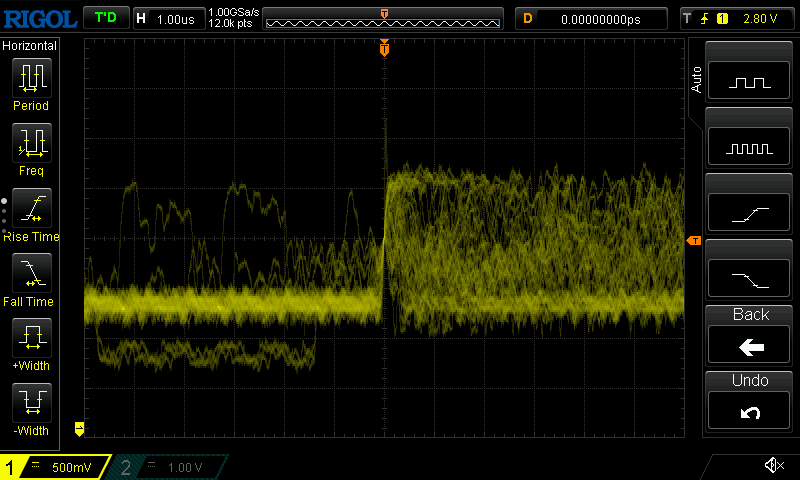
Task: Select the Freq measurement icon
Action: click(31, 146)
